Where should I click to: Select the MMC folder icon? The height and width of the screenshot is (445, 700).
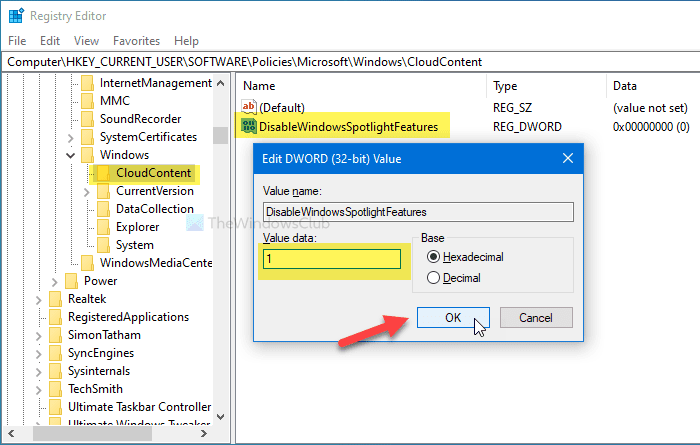[88, 101]
